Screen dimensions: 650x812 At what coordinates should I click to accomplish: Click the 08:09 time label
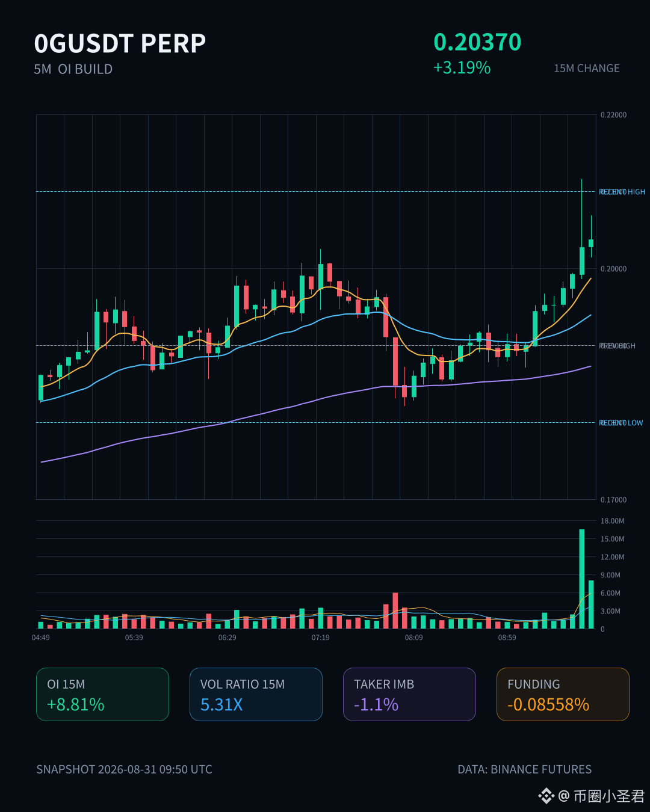coord(414,638)
